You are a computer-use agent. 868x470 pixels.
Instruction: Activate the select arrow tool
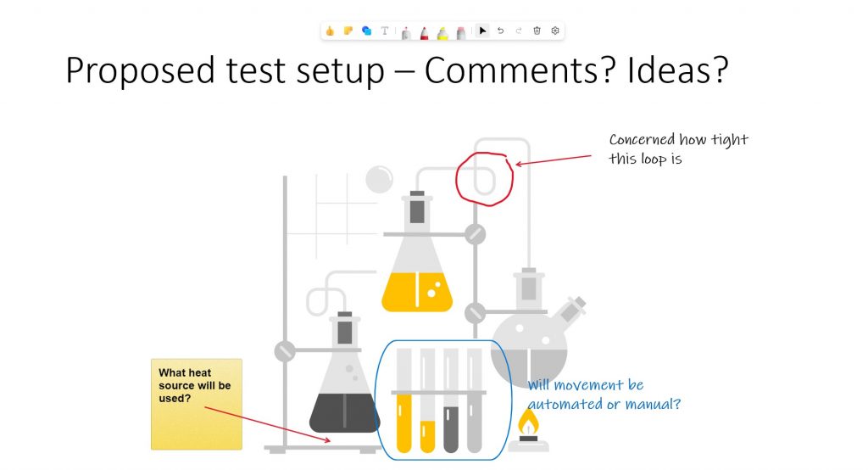482,31
